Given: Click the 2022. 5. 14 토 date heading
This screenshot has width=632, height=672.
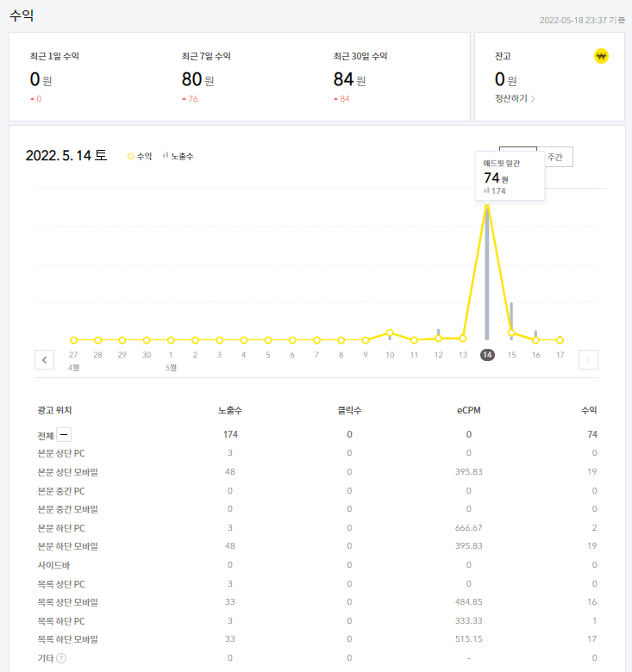Looking at the screenshot, I should pos(66,155).
